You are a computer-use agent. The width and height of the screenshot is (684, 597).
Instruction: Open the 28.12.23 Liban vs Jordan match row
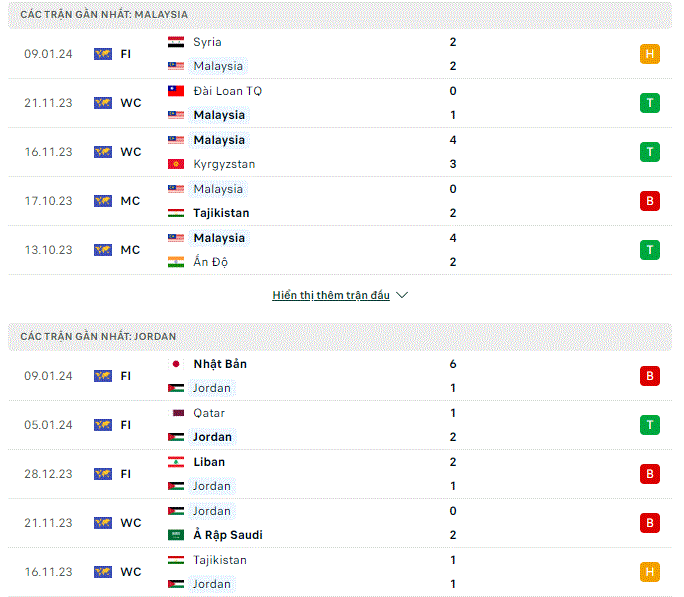coord(340,474)
